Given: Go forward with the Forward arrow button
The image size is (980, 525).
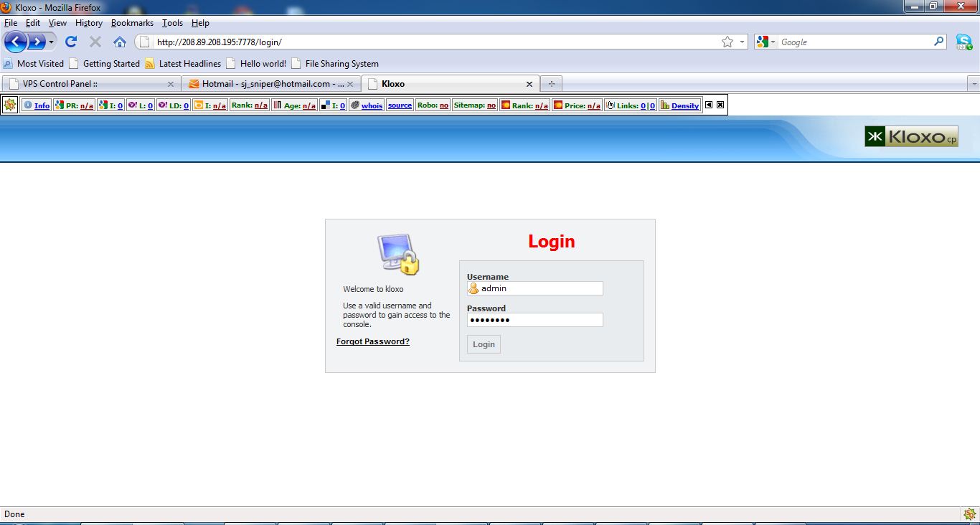Looking at the screenshot, I should tap(36, 42).
